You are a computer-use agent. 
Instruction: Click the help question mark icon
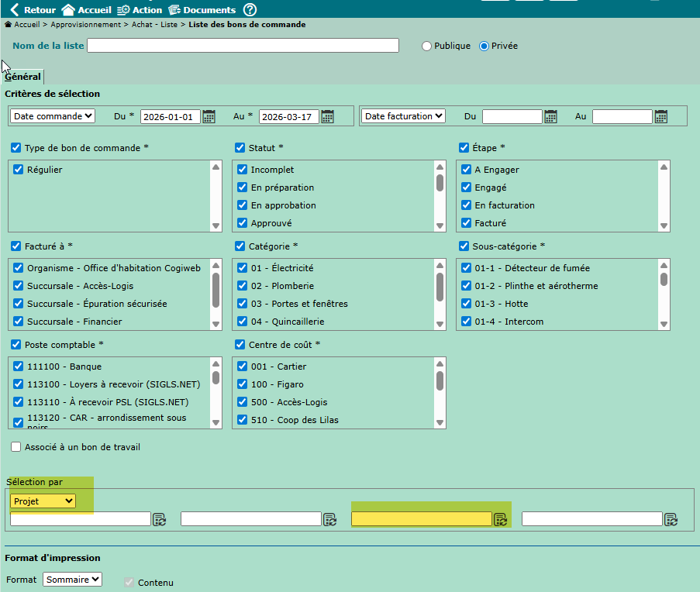[x=250, y=10]
